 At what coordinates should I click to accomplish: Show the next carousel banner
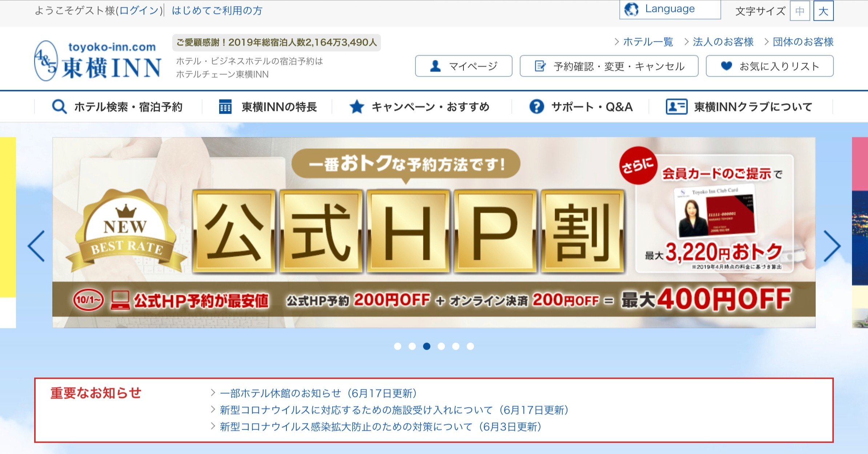832,246
